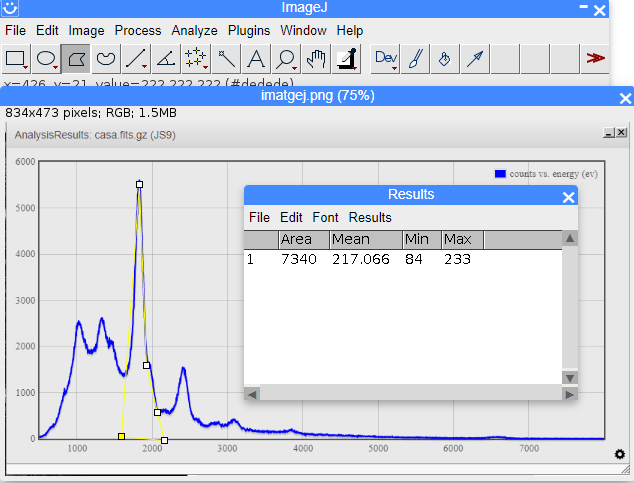Screen dimensions: 634x483
Task: Select the Straight line tool
Action: tap(136, 59)
